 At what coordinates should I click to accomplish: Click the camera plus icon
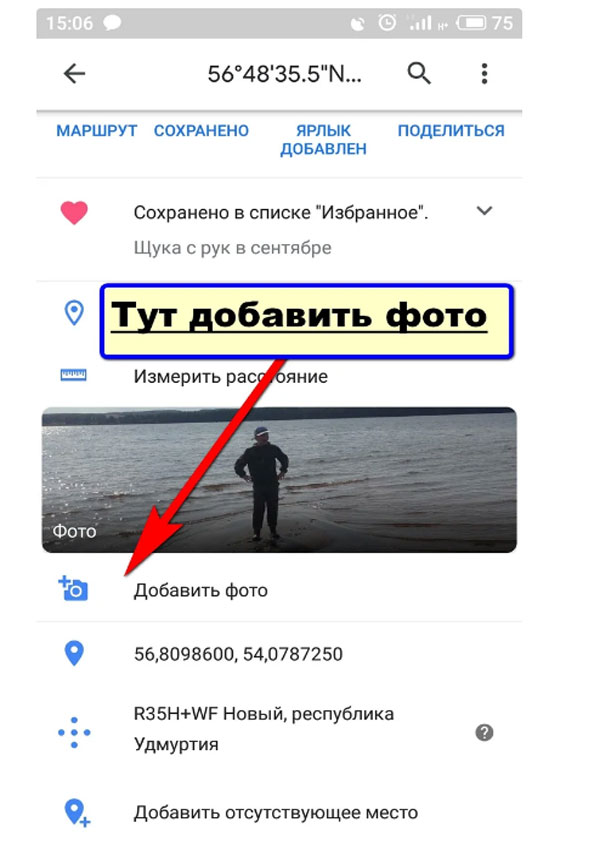[x=73, y=589]
